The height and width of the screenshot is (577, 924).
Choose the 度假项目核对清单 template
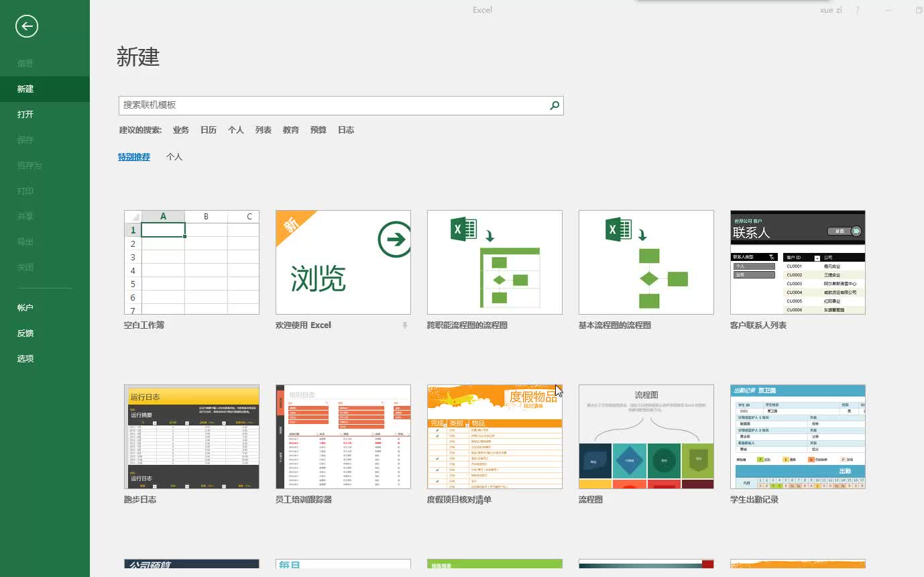pyautogui.click(x=495, y=437)
